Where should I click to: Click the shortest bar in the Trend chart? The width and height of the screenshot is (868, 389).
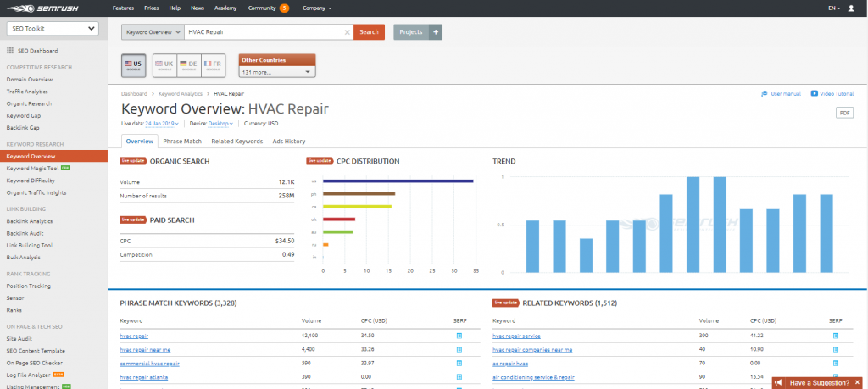(587, 256)
